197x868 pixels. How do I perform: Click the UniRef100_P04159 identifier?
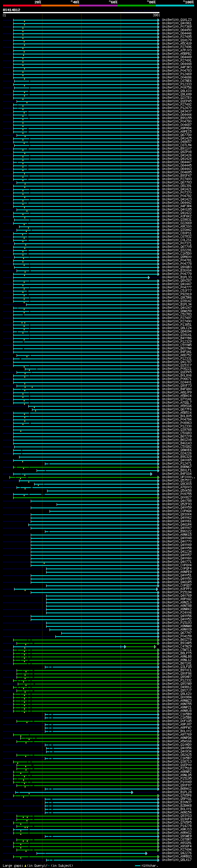[177, 636]
